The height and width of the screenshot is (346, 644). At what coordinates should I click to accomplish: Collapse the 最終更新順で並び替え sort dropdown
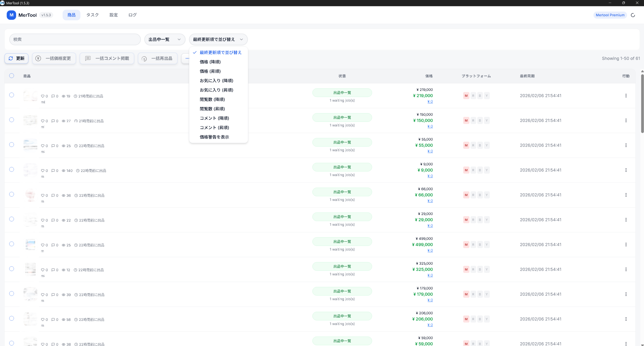click(x=218, y=39)
